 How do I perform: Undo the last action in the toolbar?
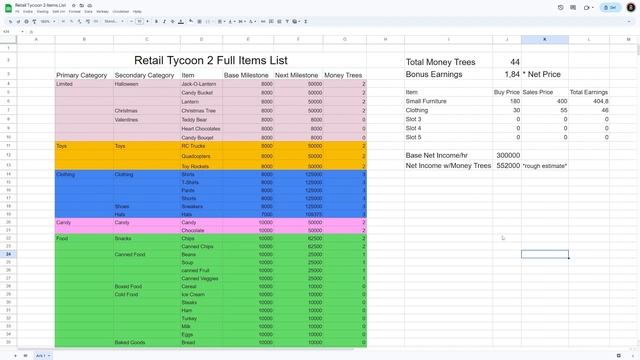click(x=10, y=21)
